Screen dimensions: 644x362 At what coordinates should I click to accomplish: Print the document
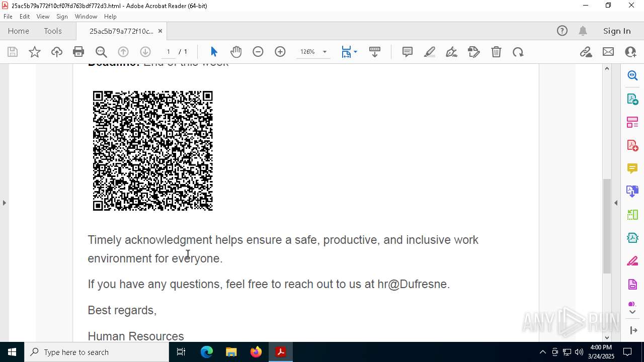coord(78,52)
